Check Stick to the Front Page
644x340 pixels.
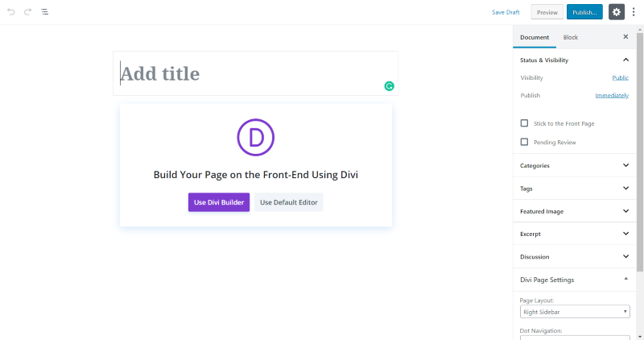click(x=525, y=123)
